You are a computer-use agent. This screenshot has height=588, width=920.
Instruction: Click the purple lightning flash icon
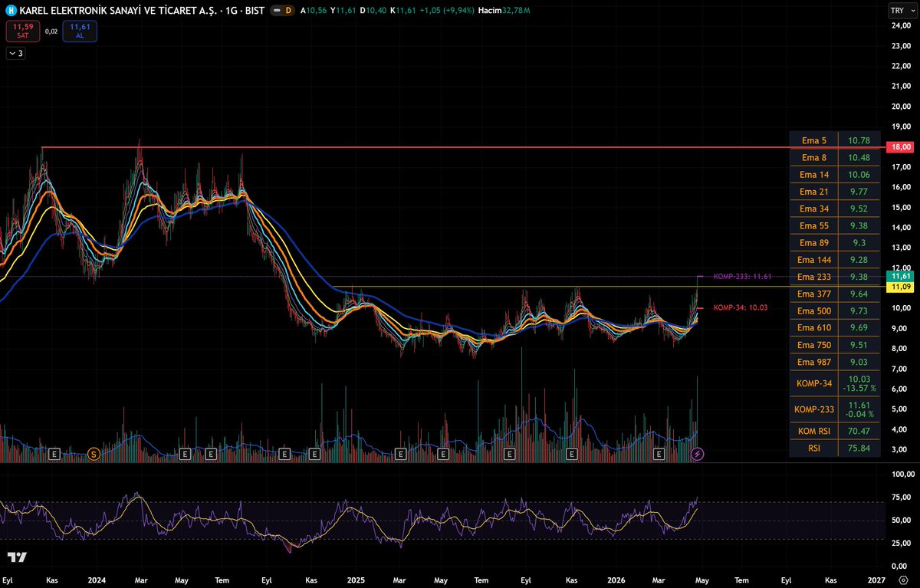tap(698, 455)
